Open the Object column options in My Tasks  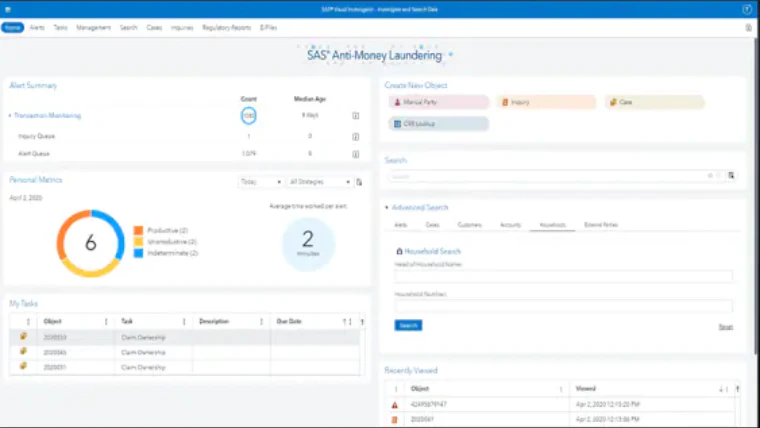tap(106, 322)
